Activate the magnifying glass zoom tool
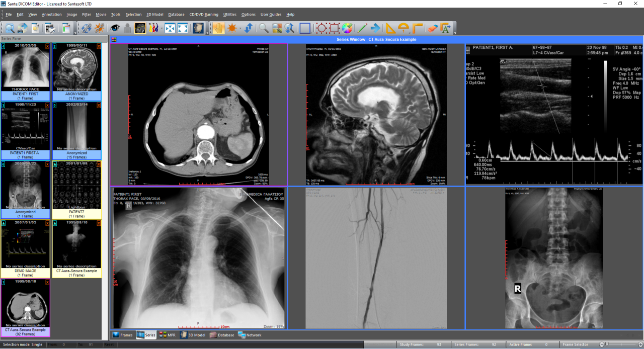This screenshot has width=644, height=349. click(x=263, y=28)
